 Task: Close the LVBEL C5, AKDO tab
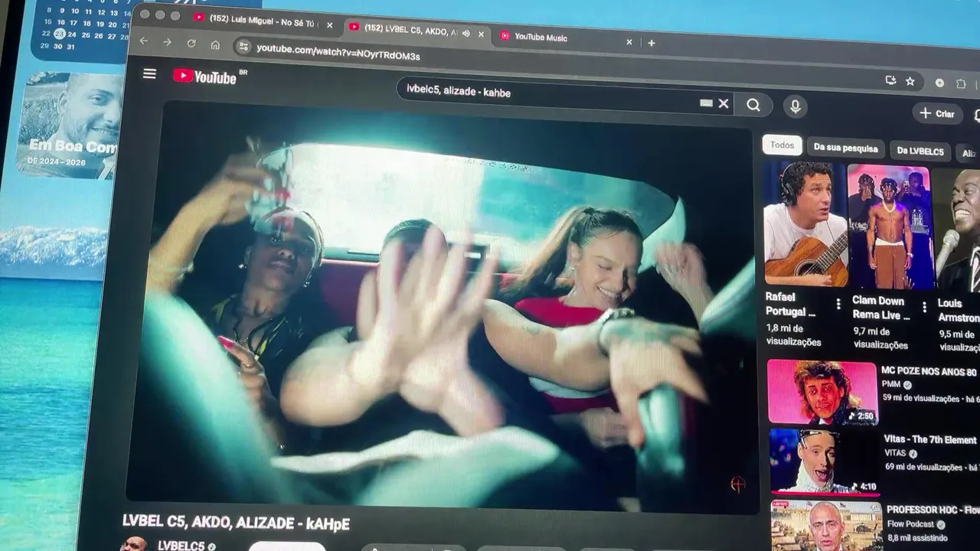(x=482, y=34)
